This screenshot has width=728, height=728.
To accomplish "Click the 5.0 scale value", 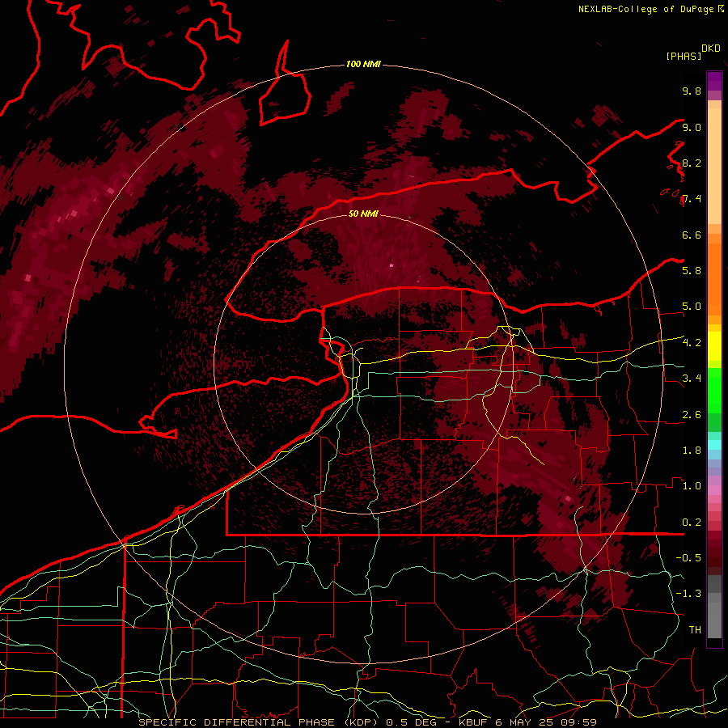I will click(692, 307).
